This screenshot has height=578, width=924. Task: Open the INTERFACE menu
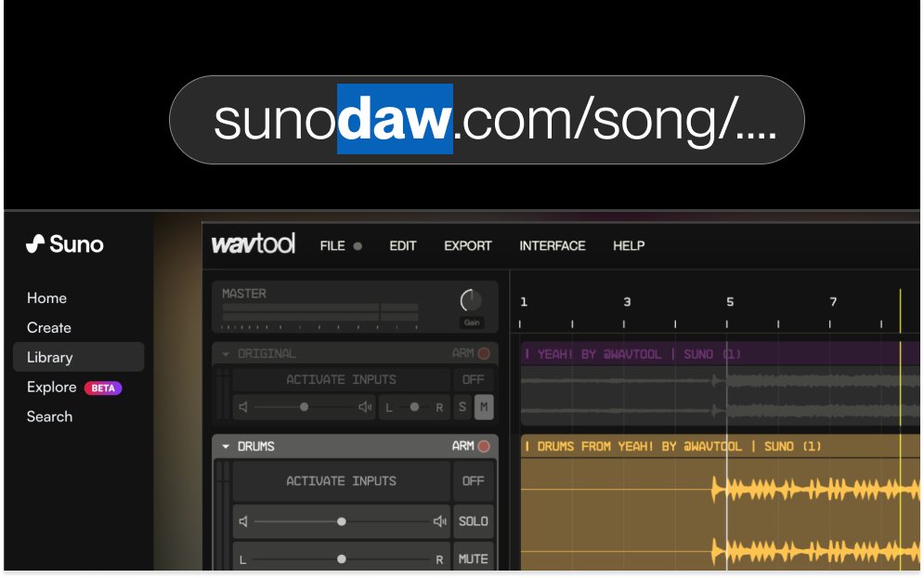553,246
